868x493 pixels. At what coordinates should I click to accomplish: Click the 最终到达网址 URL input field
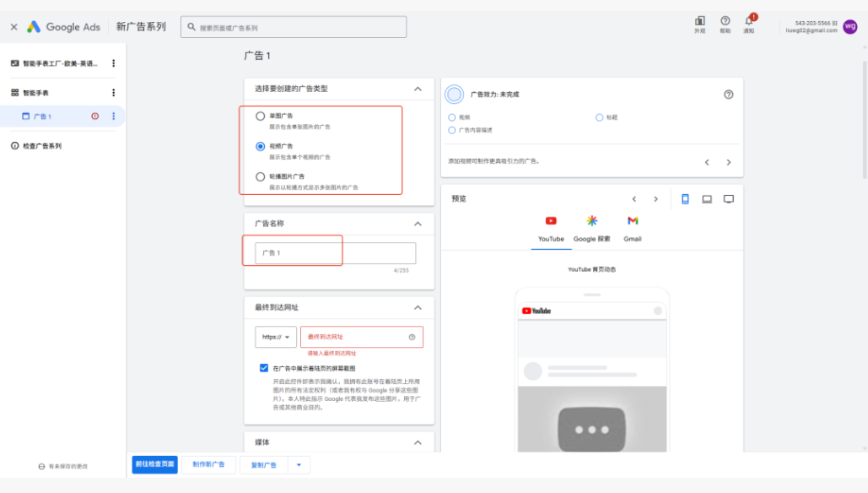click(362, 337)
